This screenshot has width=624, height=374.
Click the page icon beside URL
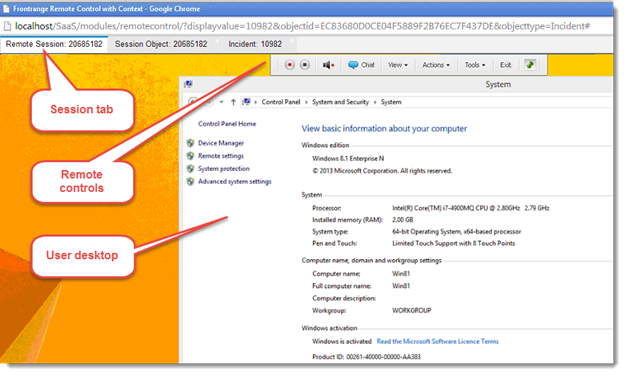coord(7,26)
